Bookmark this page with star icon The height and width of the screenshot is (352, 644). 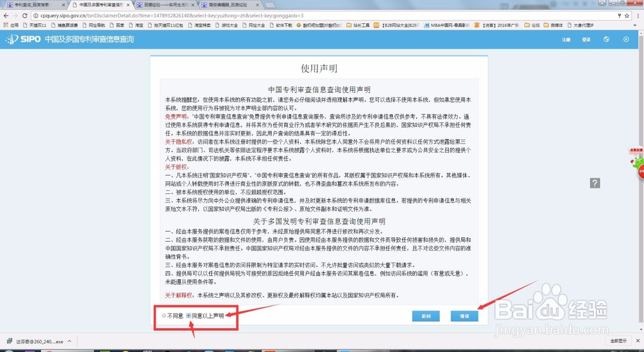627,15
